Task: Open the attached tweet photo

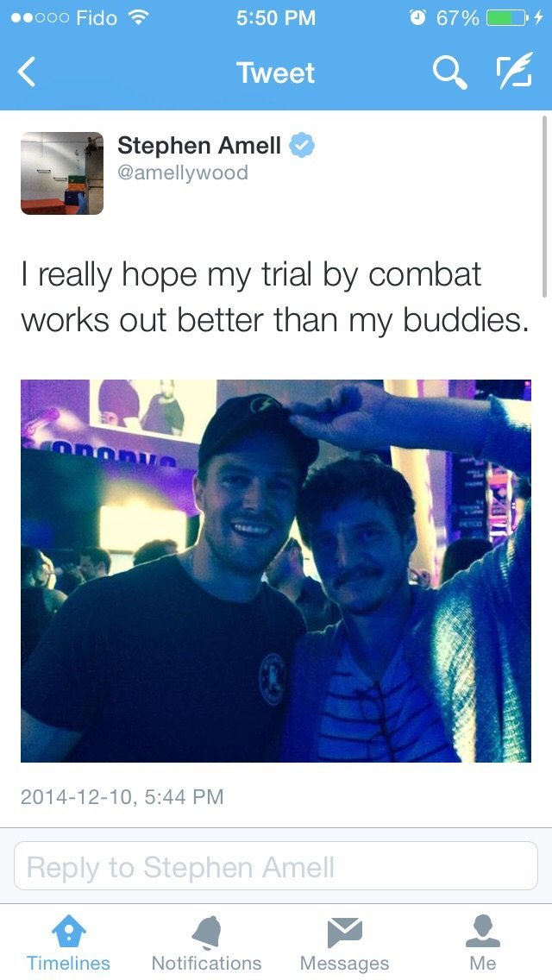Action: [276, 570]
